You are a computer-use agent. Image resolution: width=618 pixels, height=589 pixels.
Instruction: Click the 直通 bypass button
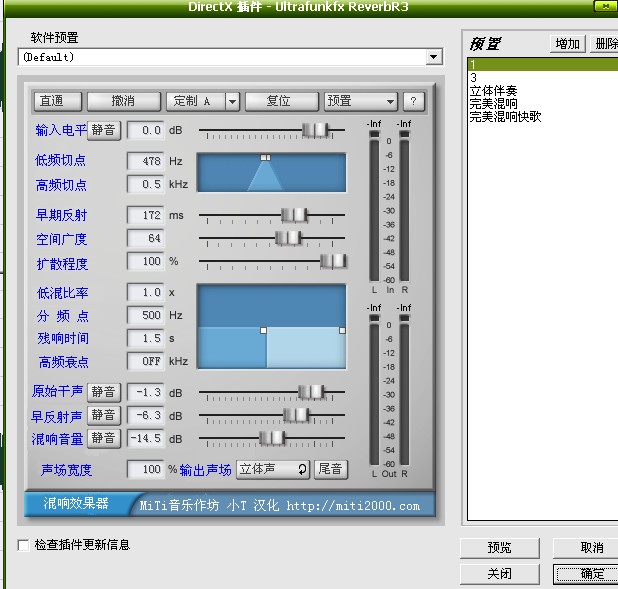58,101
